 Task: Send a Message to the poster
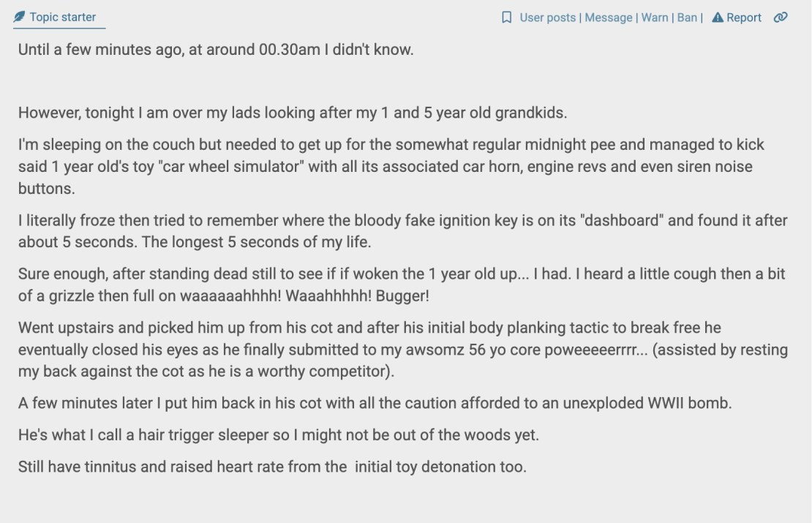(x=609, y=18)
